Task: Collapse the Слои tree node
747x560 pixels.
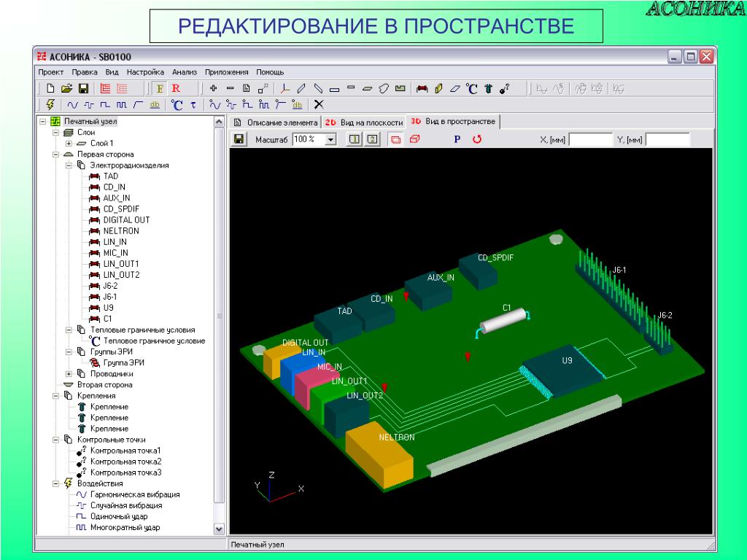Action: click(55, 133)
